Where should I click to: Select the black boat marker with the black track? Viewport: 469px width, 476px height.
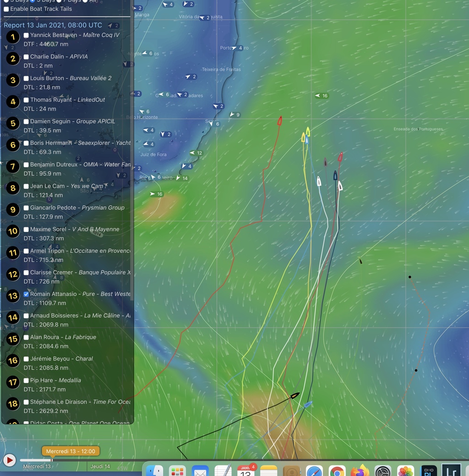(x=295, y=395)
